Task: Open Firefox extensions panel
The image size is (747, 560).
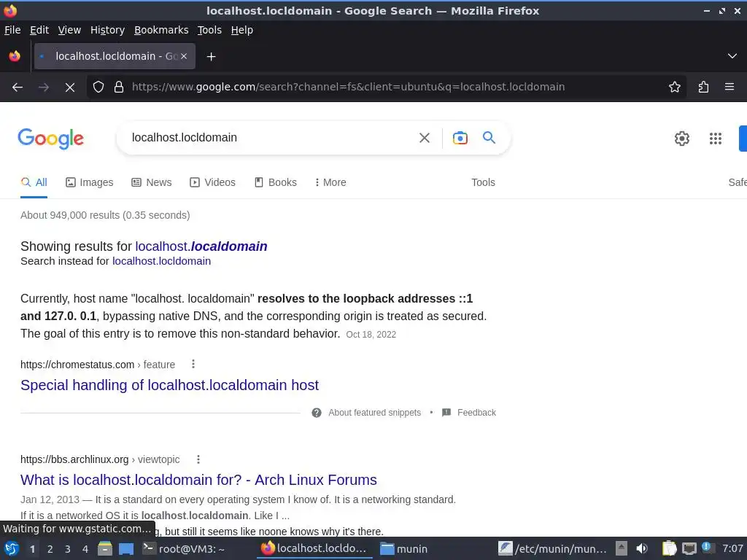Action: click(x=703, y=87)
